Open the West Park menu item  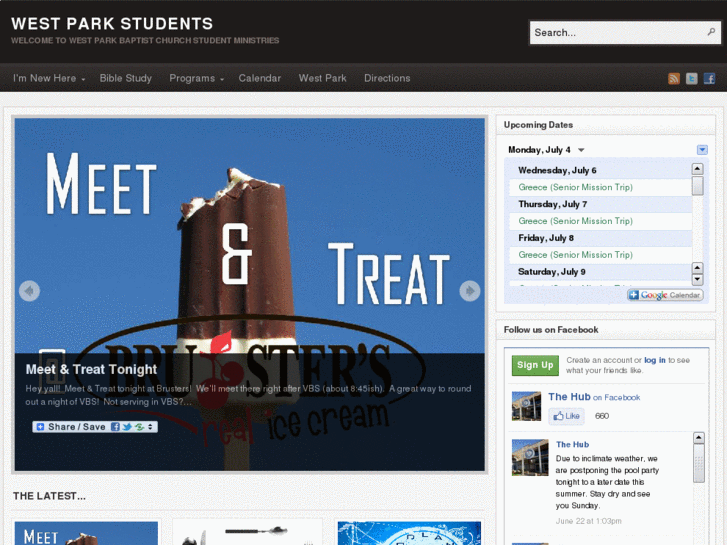click(322, 78)
